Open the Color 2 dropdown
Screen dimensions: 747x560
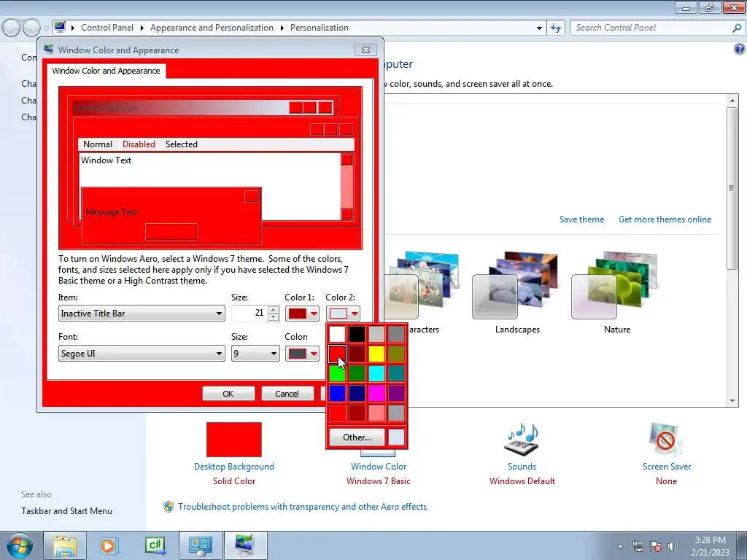point(343,314)
